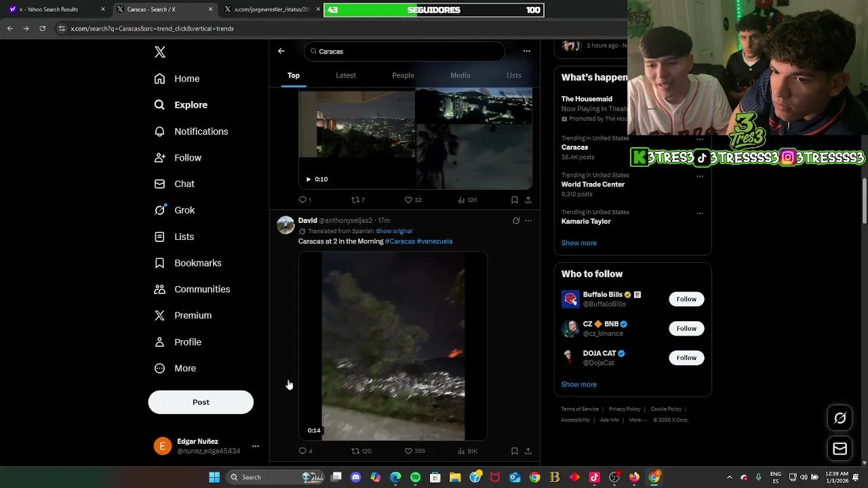Follow DOJA CAT
The image size is (868, 488).
click(x=686, y=358)
